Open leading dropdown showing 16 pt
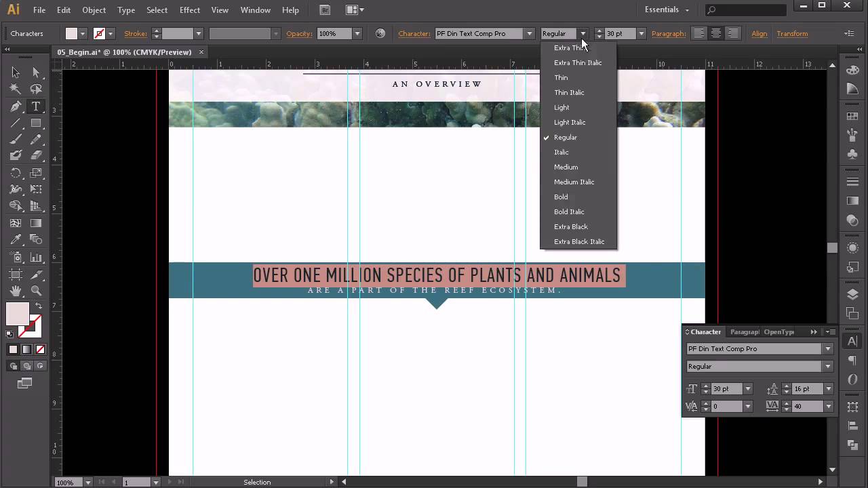This screenshot has width=868, height=488. pos(829,388)
